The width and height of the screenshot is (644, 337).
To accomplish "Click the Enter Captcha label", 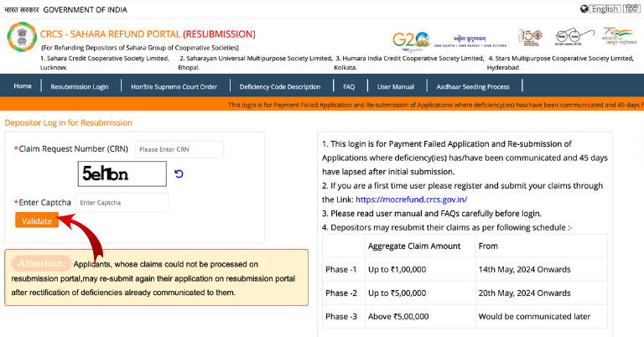I will tap(44, 202).
